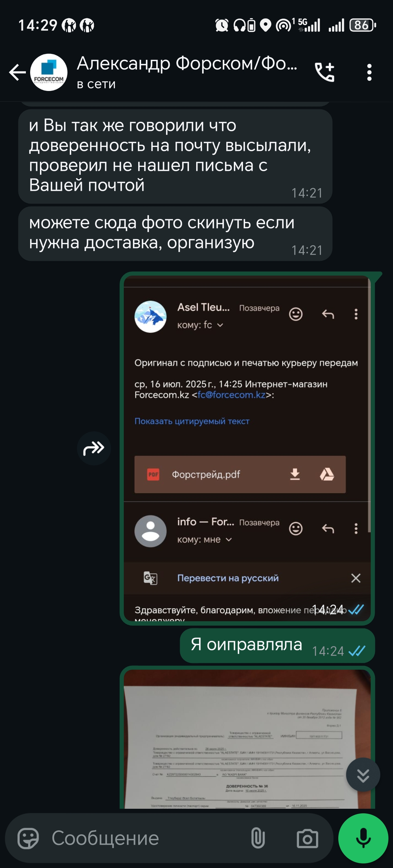
Task: Tap the back arrow to leave the chat
Action: click(x=18, y=72)
